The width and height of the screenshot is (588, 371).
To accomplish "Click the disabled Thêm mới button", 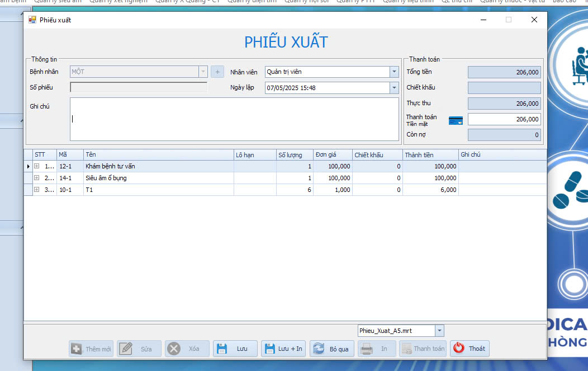I will (91, 349).
